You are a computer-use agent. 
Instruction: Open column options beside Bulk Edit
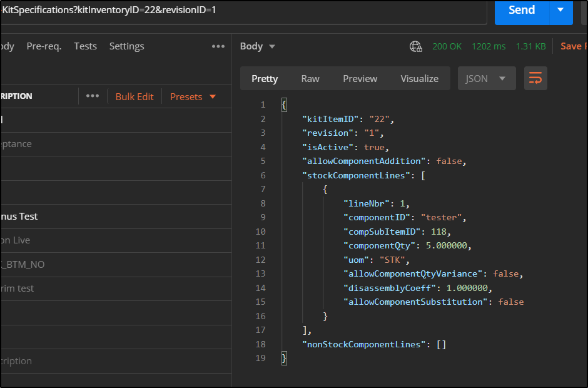pyautogui.click(x=93, y=96)
